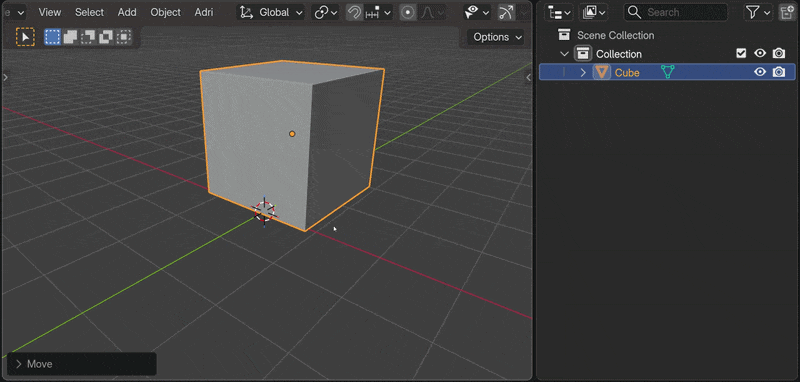Choose the Invert selection mode icon
800x382 pixels.
[x=106, y=37]
